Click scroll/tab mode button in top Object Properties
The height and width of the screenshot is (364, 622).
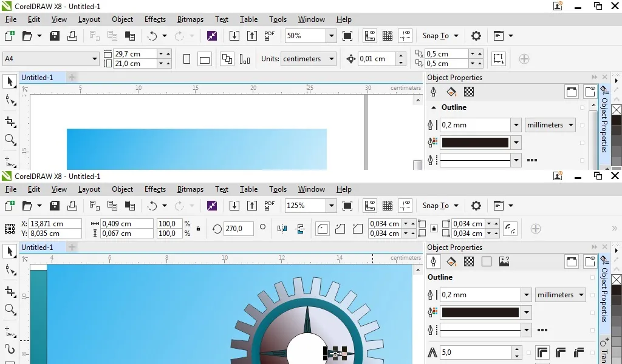point(572,92)
